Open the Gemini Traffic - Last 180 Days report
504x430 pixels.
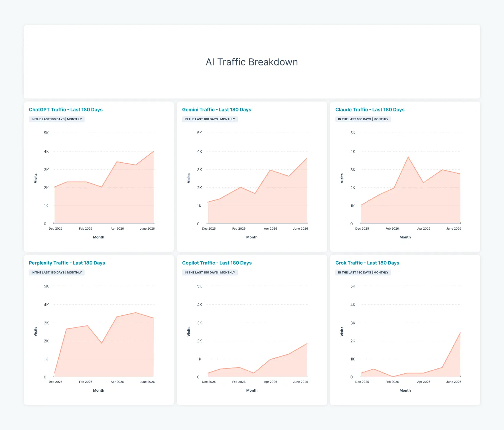217,110
